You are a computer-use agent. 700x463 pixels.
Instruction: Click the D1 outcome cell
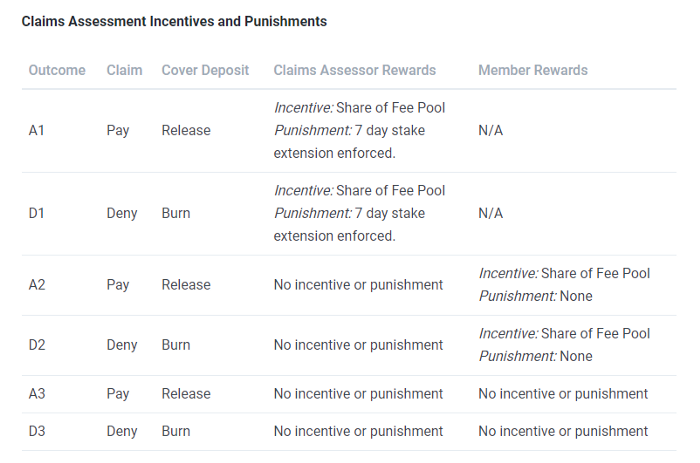click(x=37, y=213)
